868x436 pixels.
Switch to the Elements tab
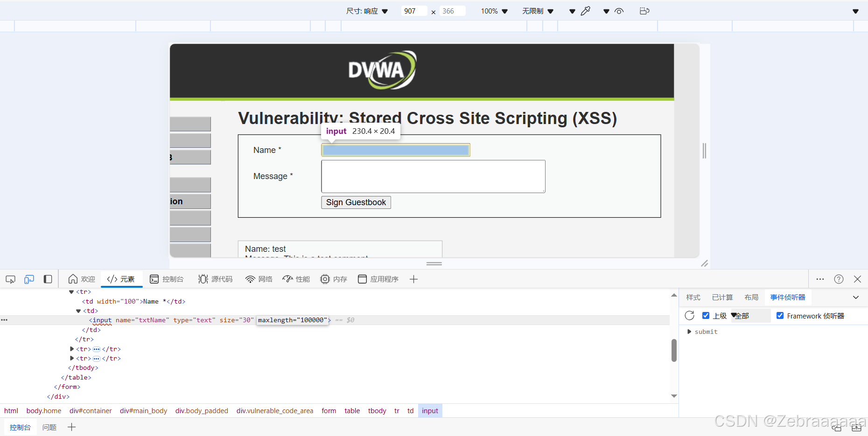click(x=121, y=279)
